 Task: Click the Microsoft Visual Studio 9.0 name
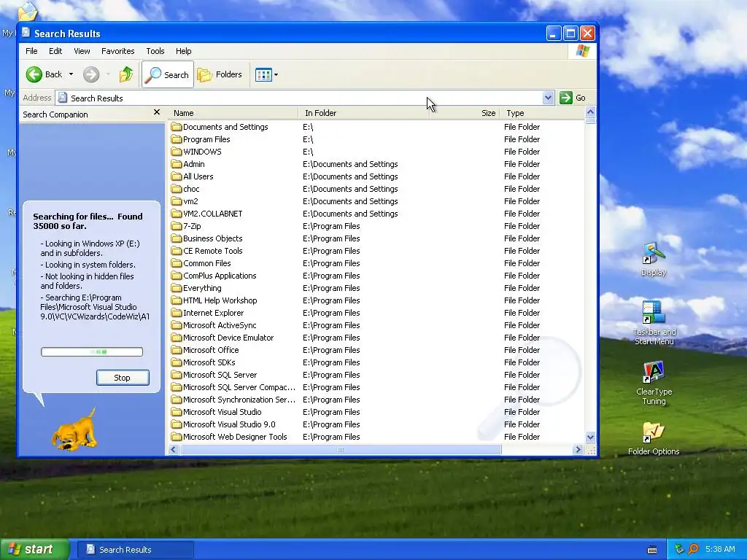pyautogui.click(x=229, y=424)
